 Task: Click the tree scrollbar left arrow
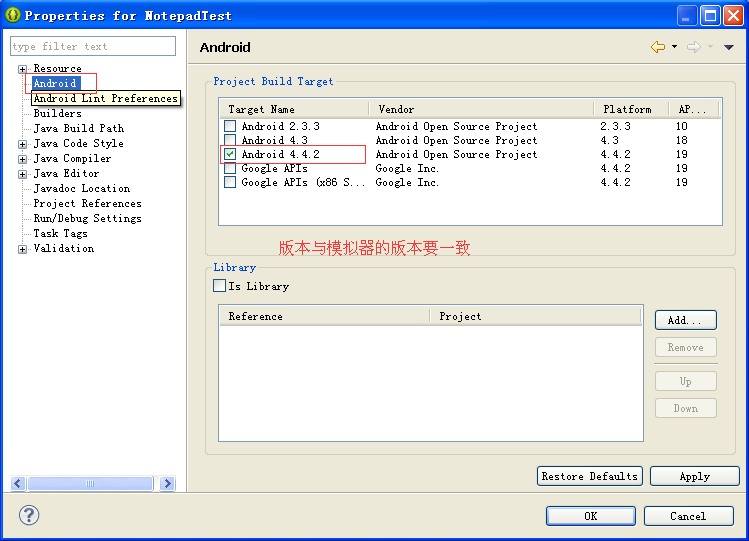pyautogui.click(x=18, y=483)
